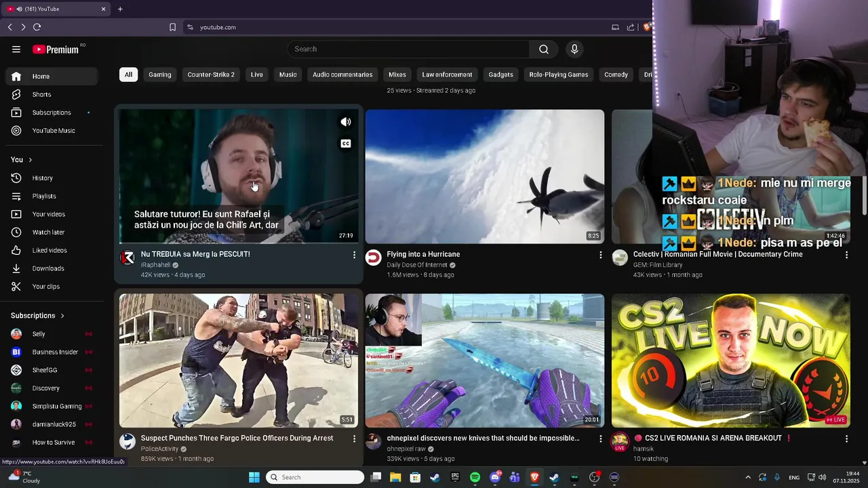This screenshot has width=868, height=488.
Task: Open Liked videos
Action: (52, 251)
